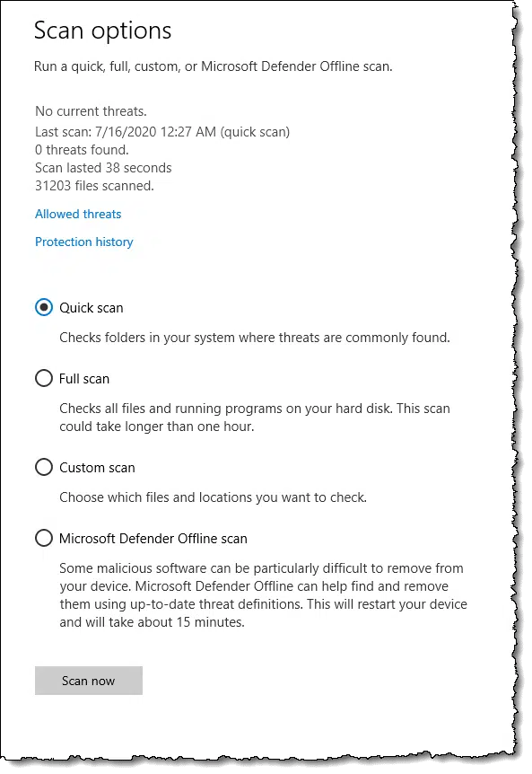532x774 pixels.
Task: Click the 'Checks folders in your system' description
Action: coord(255,338)
